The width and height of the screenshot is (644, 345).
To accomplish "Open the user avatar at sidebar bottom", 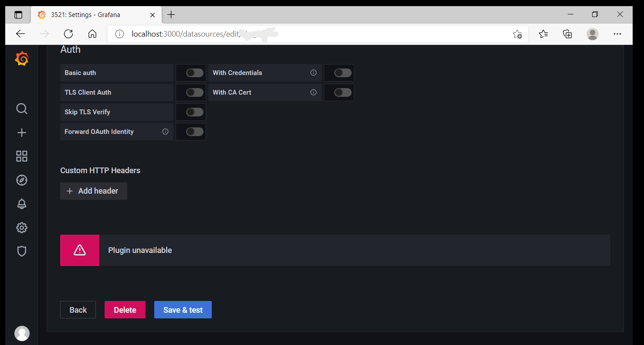I will click(22, 333).
